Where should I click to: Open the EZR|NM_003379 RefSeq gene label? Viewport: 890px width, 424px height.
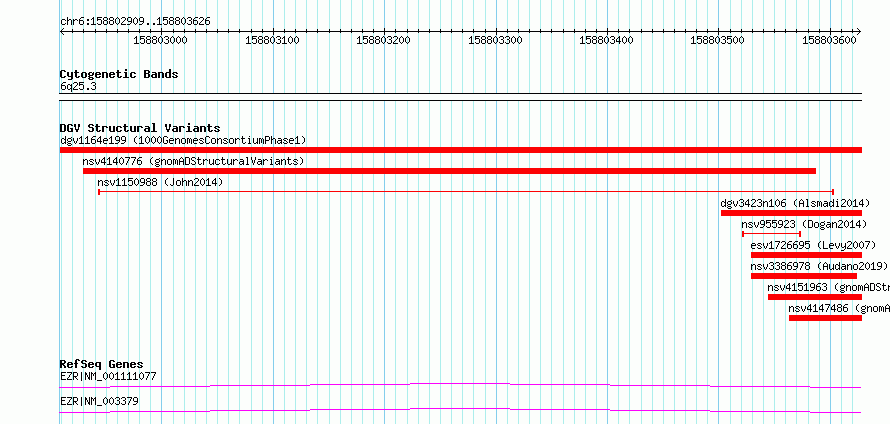tap(99, 401)
